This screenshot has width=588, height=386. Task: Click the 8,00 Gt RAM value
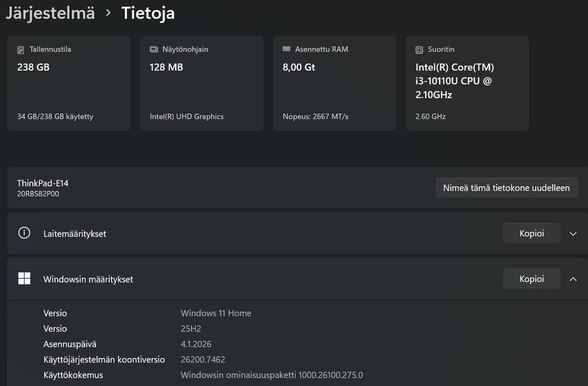click(299, 67)
